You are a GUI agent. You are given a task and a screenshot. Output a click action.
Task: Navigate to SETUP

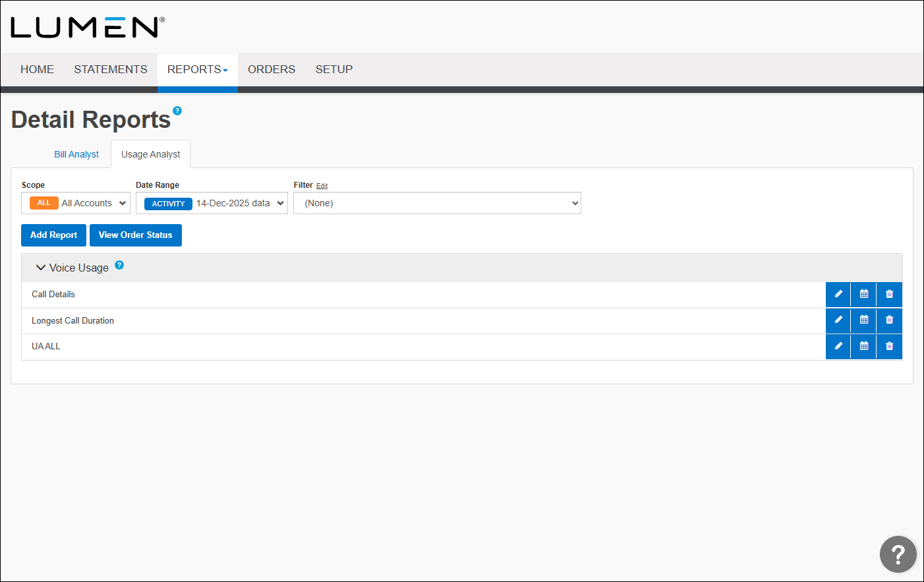click(x=334, y=69)
